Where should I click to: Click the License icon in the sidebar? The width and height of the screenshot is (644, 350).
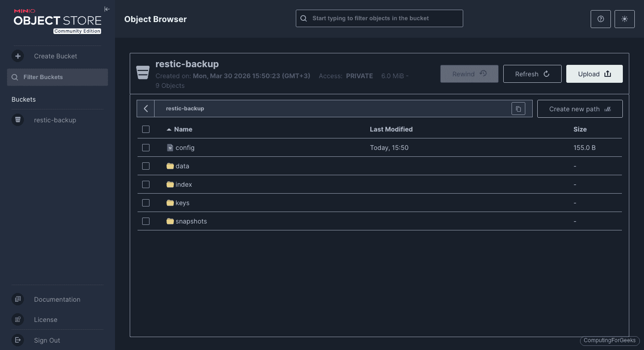point(17,320)
